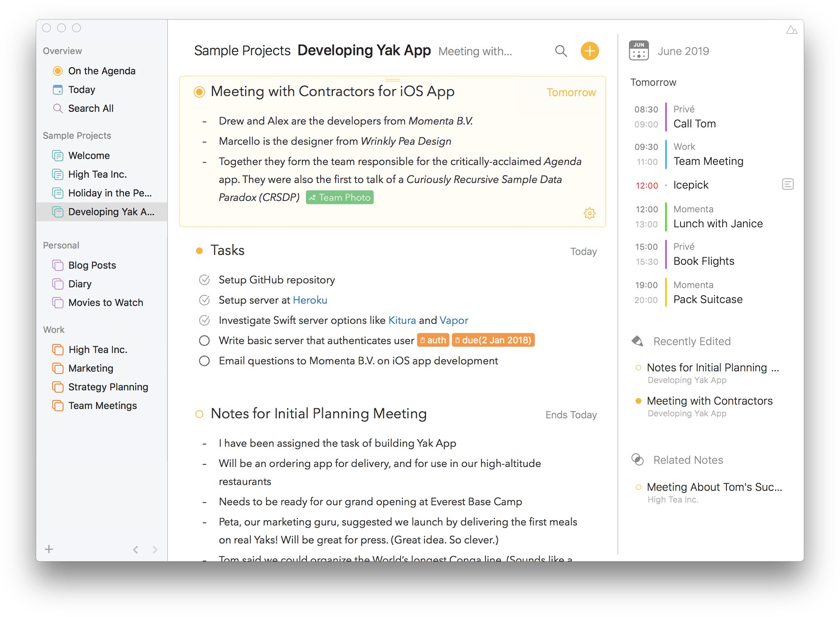The image size is (840, 617).
Task: Select High Tea Inc. under Work
Action: [x=102, y=350]
